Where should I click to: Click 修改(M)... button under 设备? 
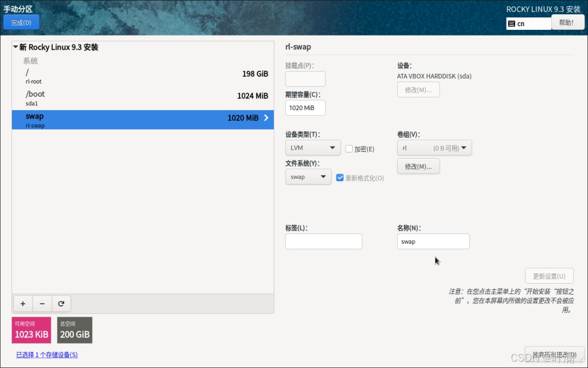[x=418, y=90]
